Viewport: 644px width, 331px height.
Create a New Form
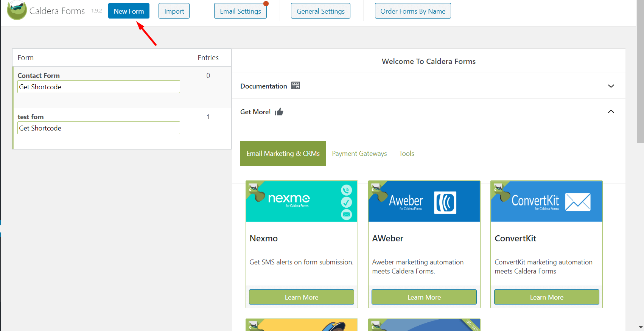(129, 11)
